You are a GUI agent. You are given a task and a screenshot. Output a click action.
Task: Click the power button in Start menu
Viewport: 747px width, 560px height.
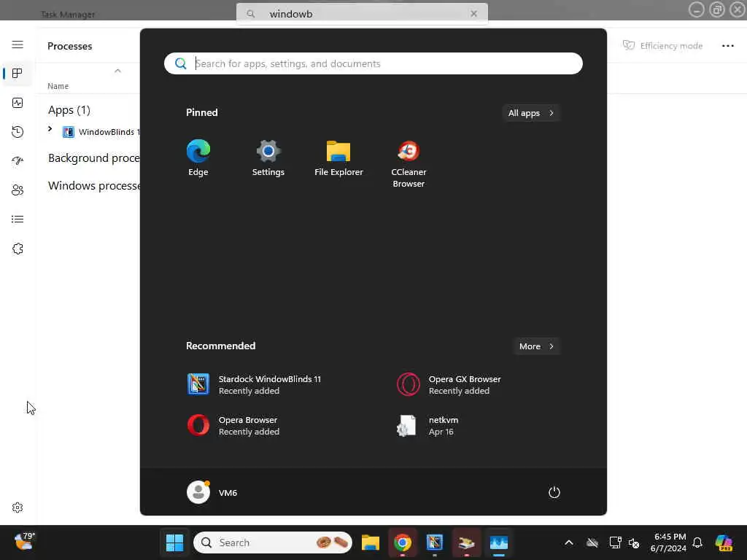(x=554, y=492)
